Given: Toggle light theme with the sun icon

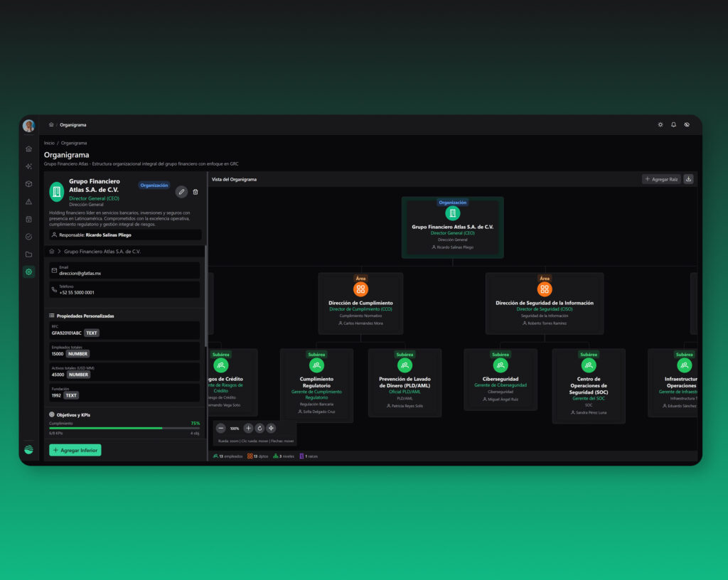Looking at the screenshot, I should tap(660, 125).
